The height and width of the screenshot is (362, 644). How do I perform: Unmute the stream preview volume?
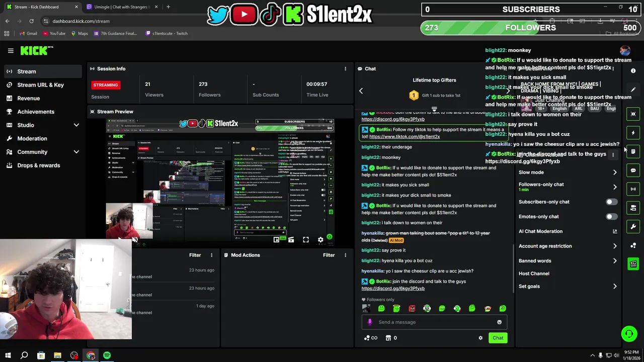(x=135, y=240)
